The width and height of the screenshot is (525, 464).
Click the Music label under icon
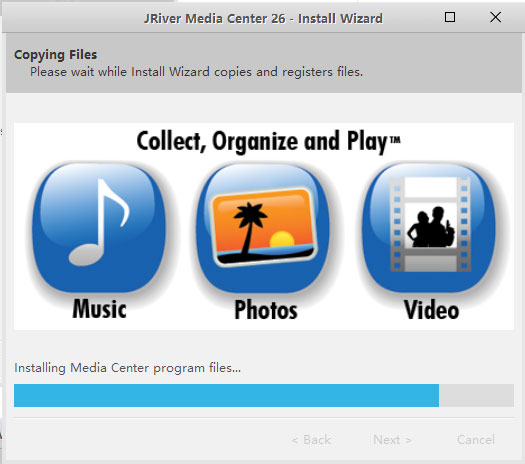(x=99, y=309)
